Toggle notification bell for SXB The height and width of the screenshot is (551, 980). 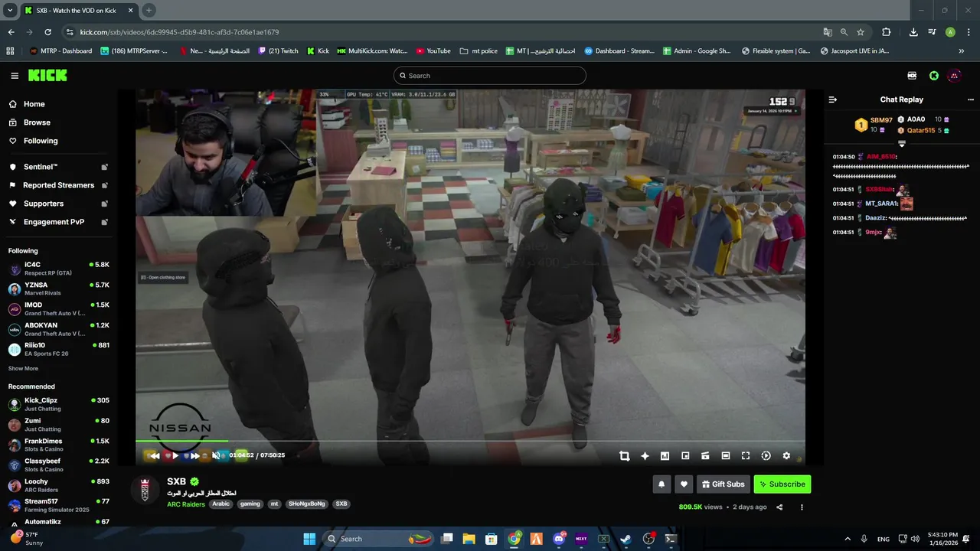(x=661, y=484)
